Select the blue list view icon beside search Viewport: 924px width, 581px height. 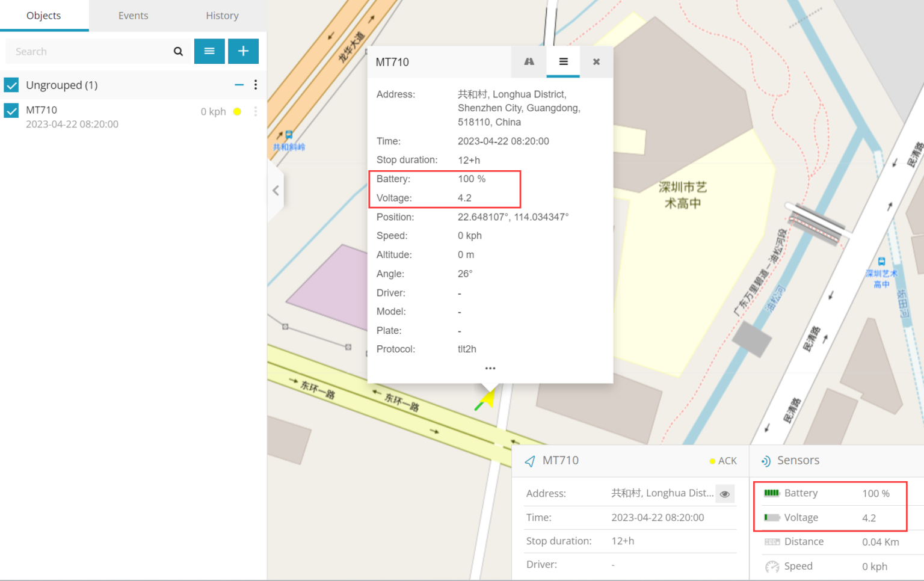209,51
